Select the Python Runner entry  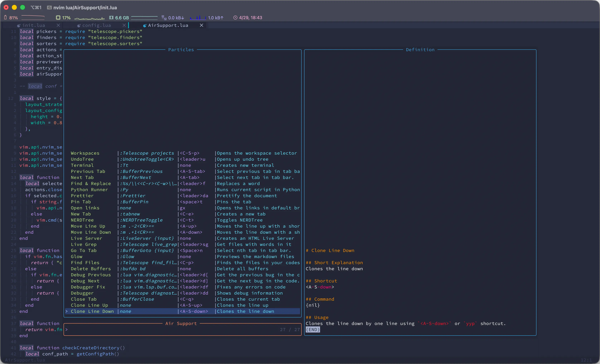click(x=182, y=190)
